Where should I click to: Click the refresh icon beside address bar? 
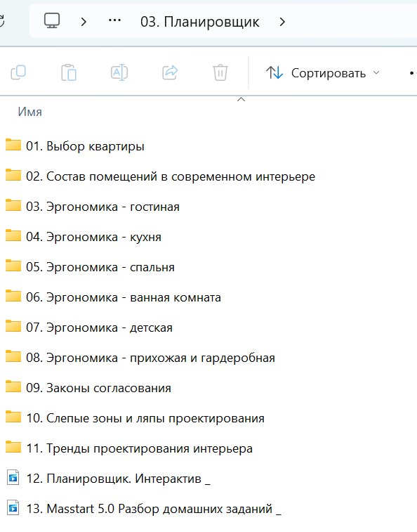click(x=1, y=21)
